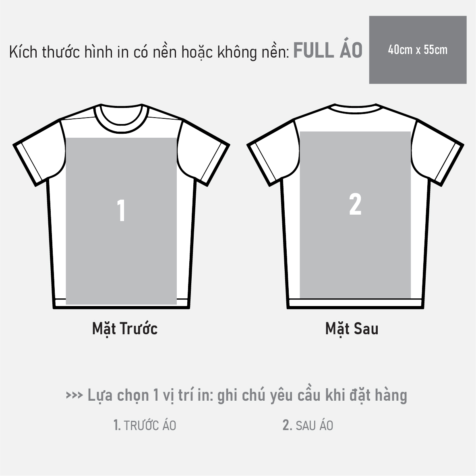Click the 40cm x 55cm size box

point(418,50)
